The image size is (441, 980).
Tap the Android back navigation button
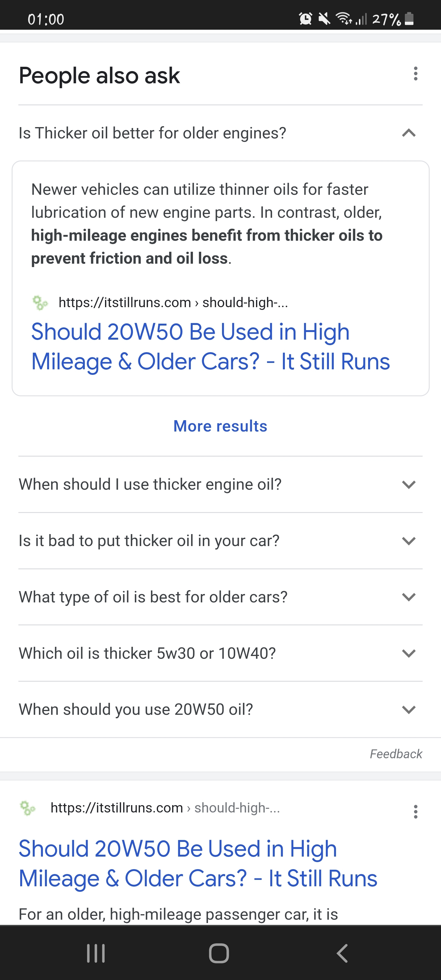tap(342, 953)
